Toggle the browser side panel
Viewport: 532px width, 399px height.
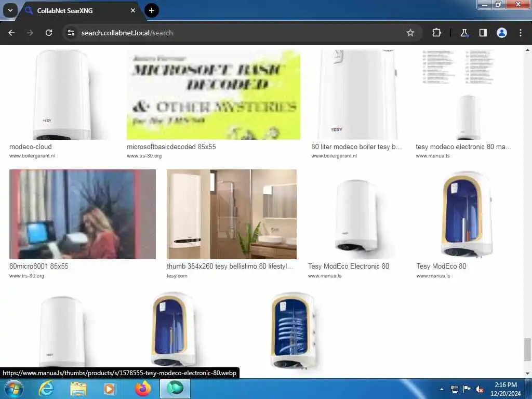483,33
